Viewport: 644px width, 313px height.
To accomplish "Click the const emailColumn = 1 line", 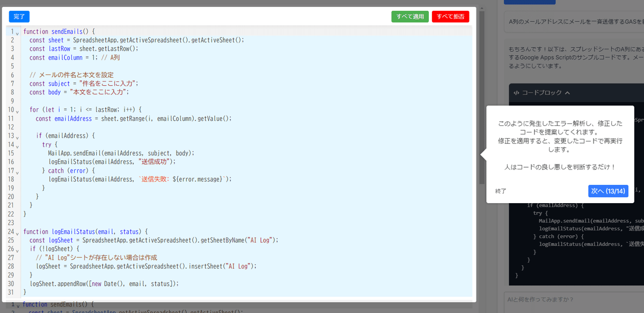I will point(74,57).
